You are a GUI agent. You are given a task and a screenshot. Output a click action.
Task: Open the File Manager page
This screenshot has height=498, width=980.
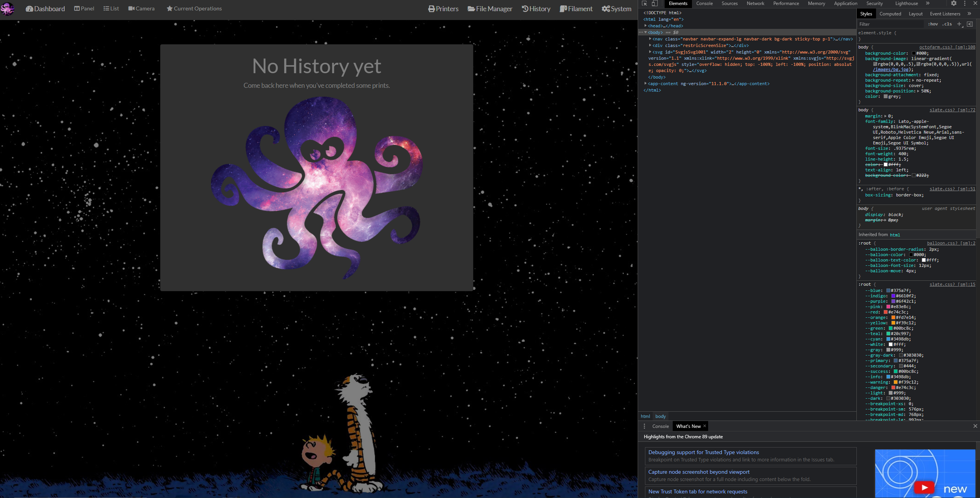coord(490,8)
